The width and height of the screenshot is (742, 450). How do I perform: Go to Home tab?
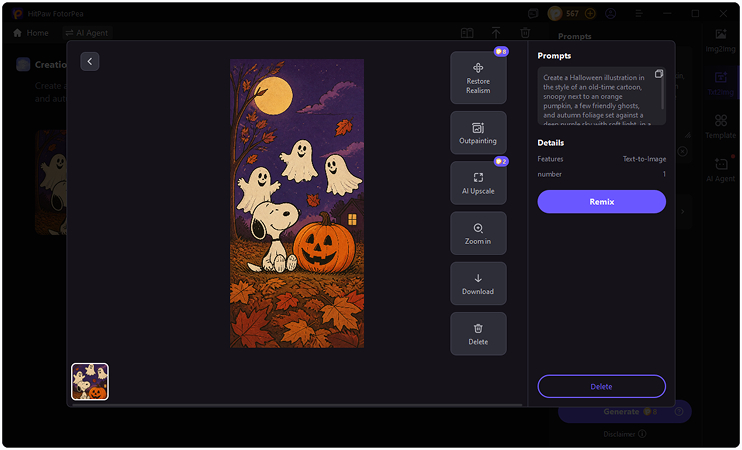[x=31, y=33]
